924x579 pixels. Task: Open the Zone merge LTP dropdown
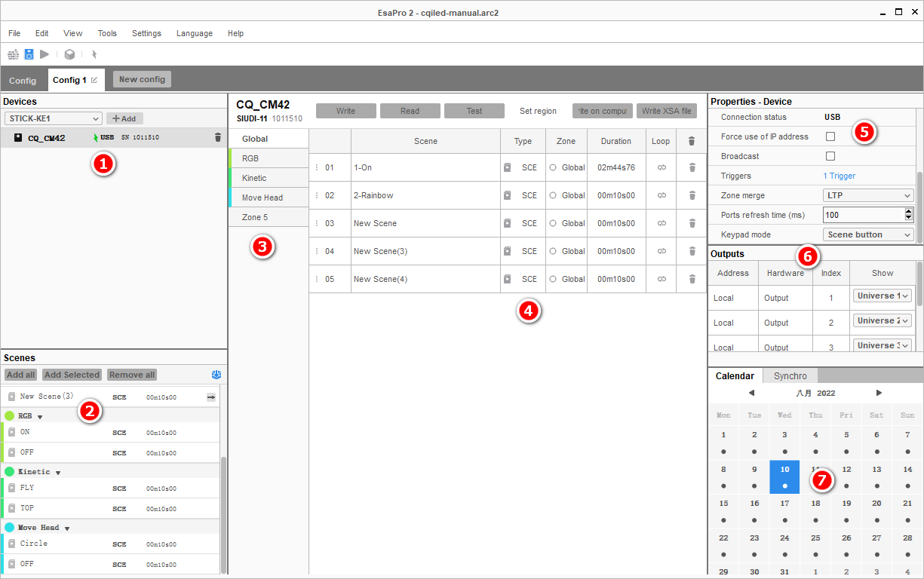tap(868, 195)
